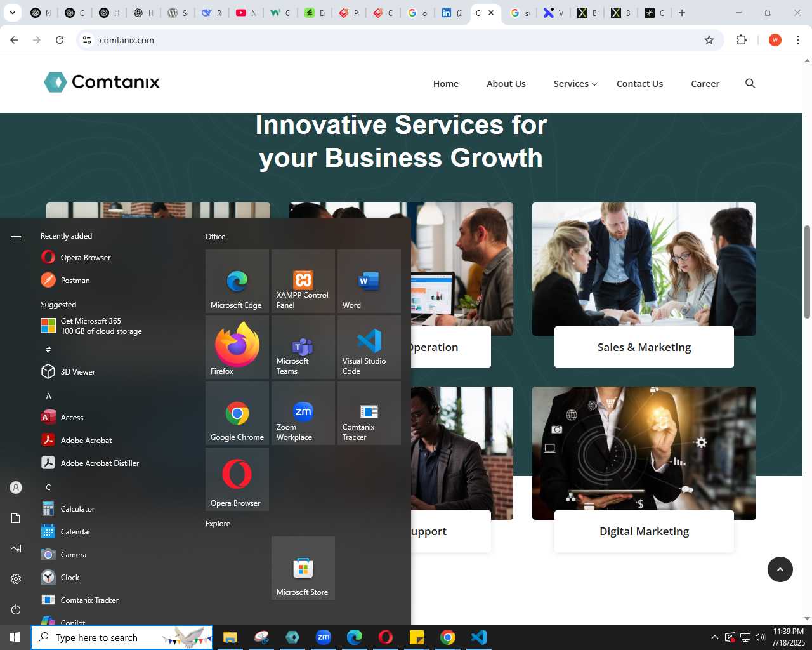Open the Microsoft Teams tile
The width and height of the screenshot is (812, 650).
pos(303,347)
